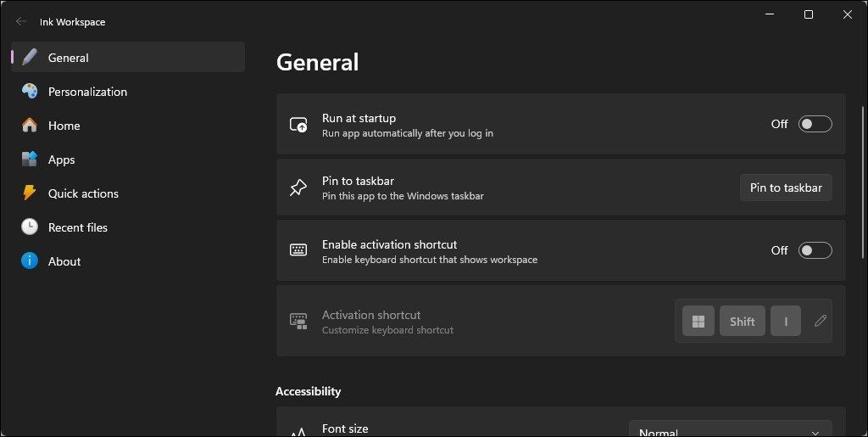Click the palette icon next to Personalization
The image size is (868, 437).
(x=30, y=92)
